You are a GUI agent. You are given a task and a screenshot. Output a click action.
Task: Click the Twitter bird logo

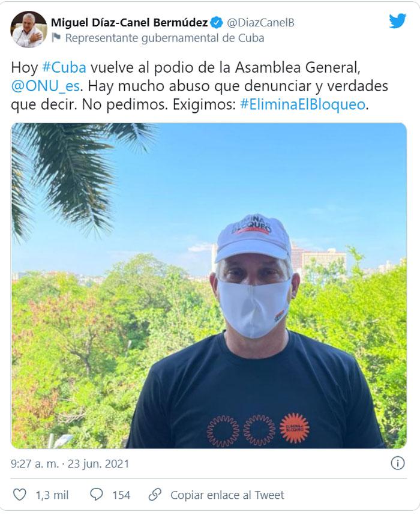[x=398, y=22]
